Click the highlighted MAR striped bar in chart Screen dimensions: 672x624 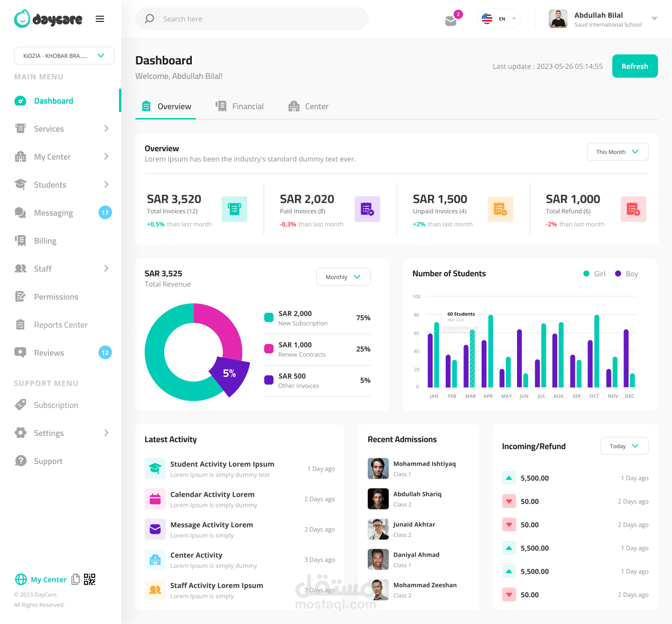tap(472, 358)
